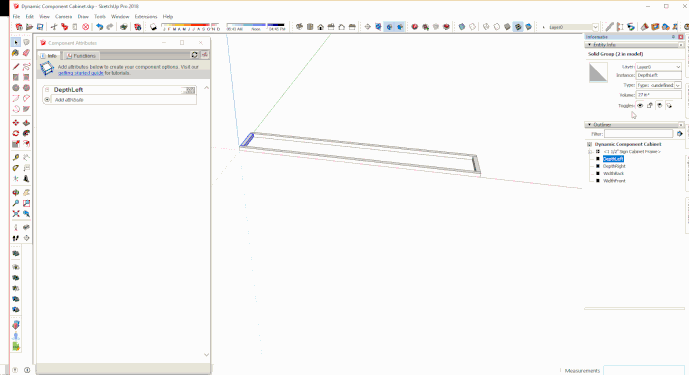Switch to the Functions tab
Screen dimensions: 689x375
81,56
